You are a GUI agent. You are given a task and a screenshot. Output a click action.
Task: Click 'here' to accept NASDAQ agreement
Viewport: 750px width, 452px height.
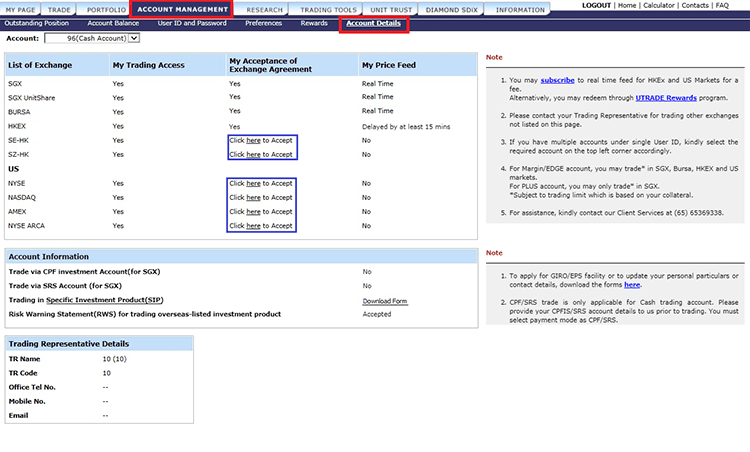coord(254,198)
